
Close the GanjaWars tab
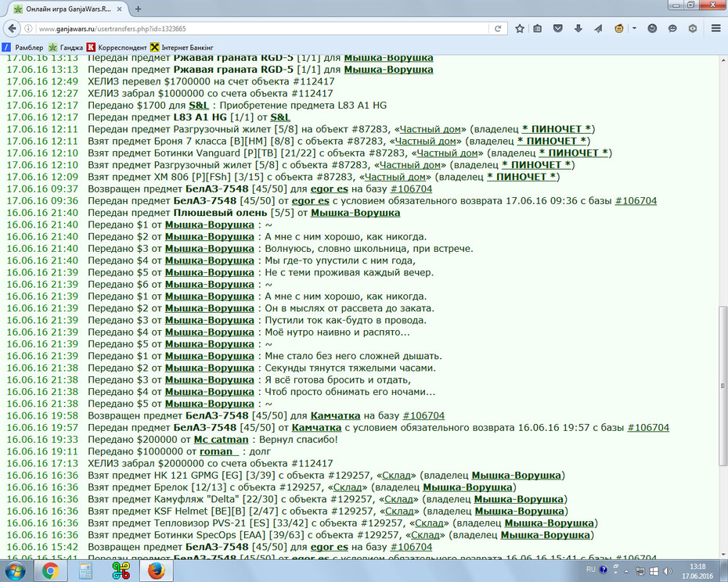pos(119,9)
